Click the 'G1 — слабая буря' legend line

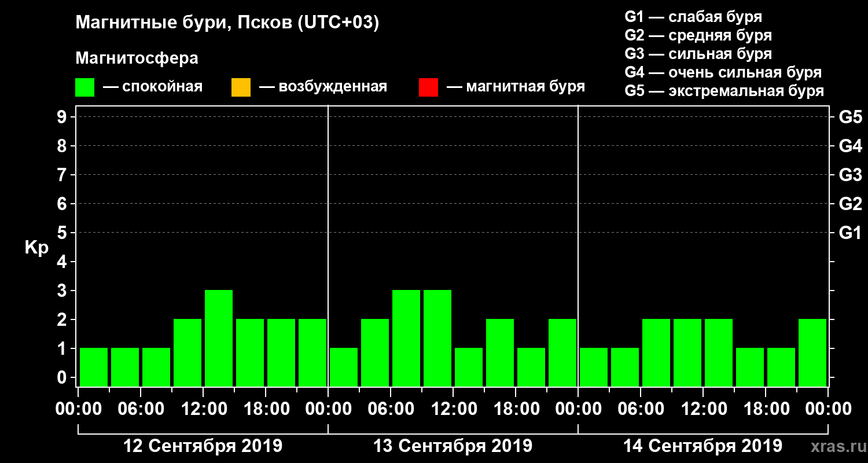click(x=693, y=17)
